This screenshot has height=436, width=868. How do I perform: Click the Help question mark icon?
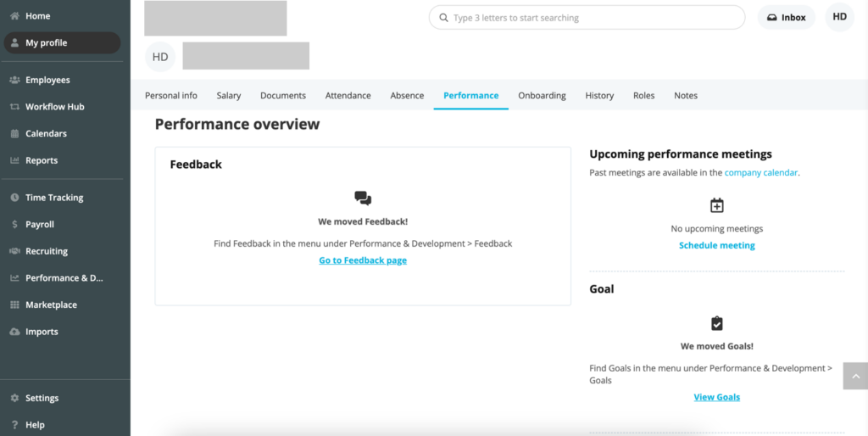coord(15,425)
